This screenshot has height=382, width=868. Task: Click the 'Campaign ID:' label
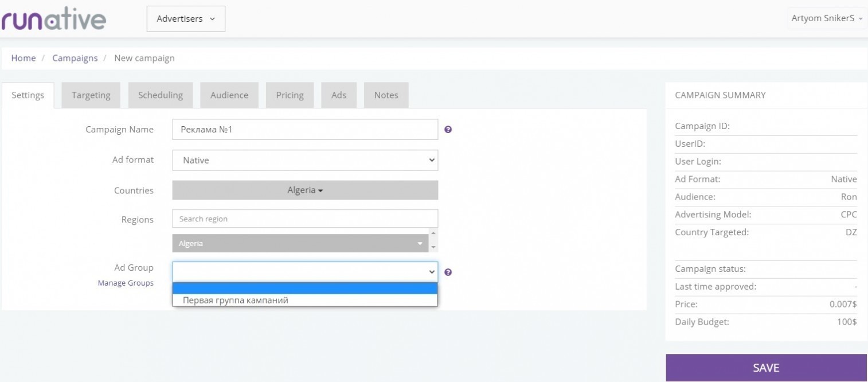(702, 126)
